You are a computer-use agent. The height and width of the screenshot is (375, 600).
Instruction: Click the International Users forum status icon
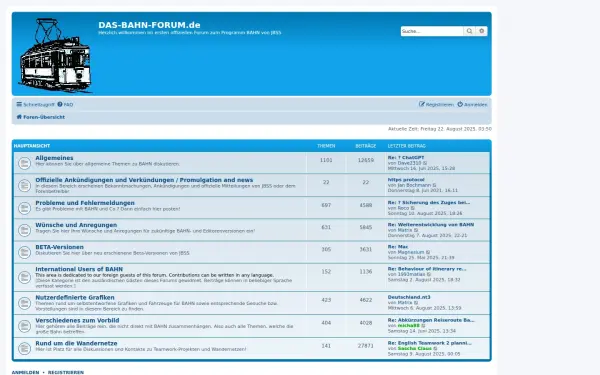click(24, 277)
